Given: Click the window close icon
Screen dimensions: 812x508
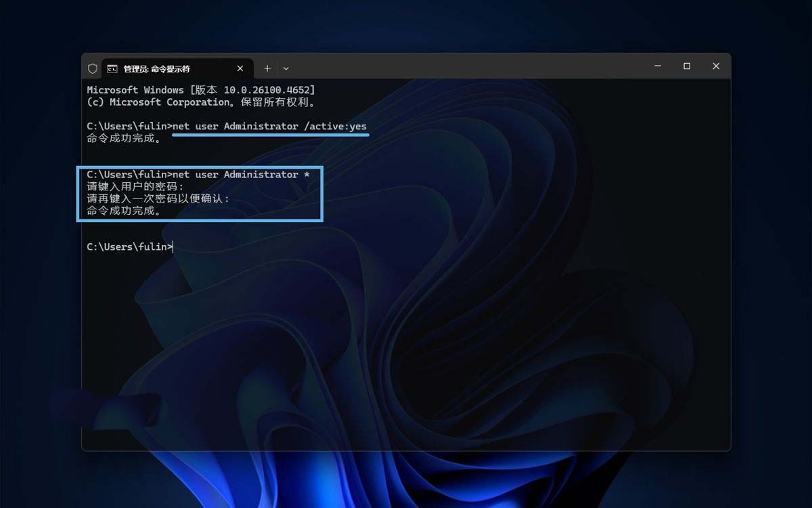Looking at the screenshot, I should pos(716,66).
